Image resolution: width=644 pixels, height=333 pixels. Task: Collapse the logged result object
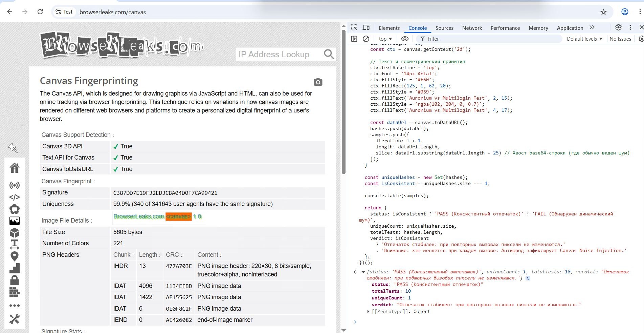[363, 272]
